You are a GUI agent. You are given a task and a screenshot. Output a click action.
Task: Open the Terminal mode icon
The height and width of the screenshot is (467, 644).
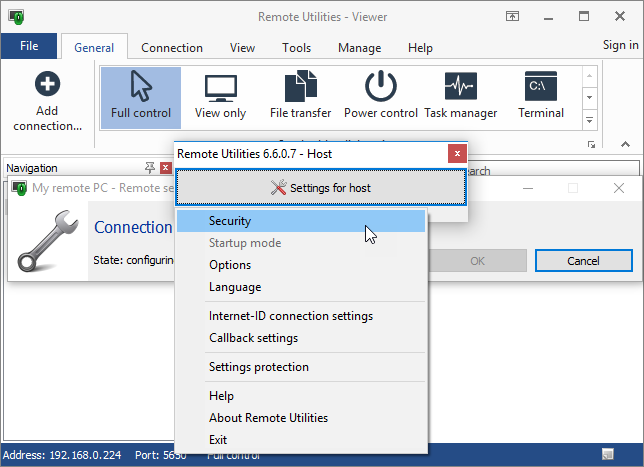click(540, 97)
